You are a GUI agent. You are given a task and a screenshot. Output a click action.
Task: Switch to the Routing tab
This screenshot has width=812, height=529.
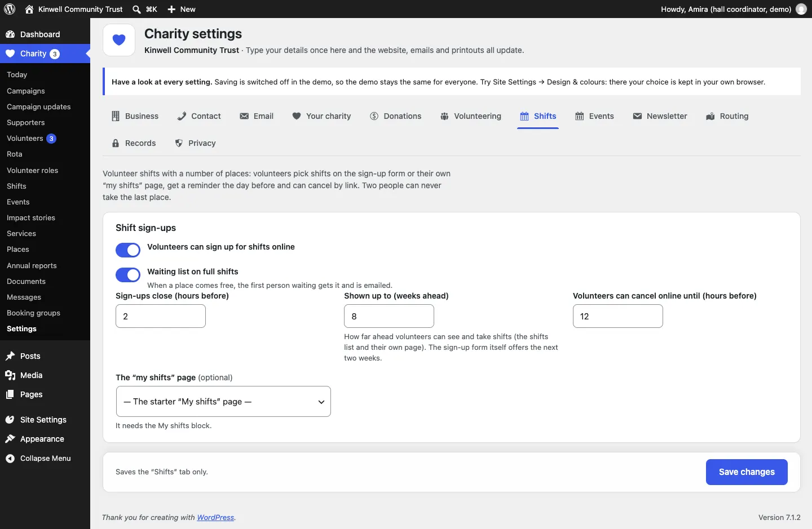tap(727, 116)
